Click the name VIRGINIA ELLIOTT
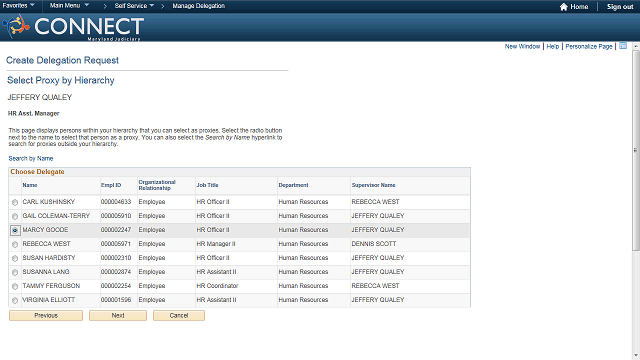Viewport: 640px width, 360px height. click(49, 300)
